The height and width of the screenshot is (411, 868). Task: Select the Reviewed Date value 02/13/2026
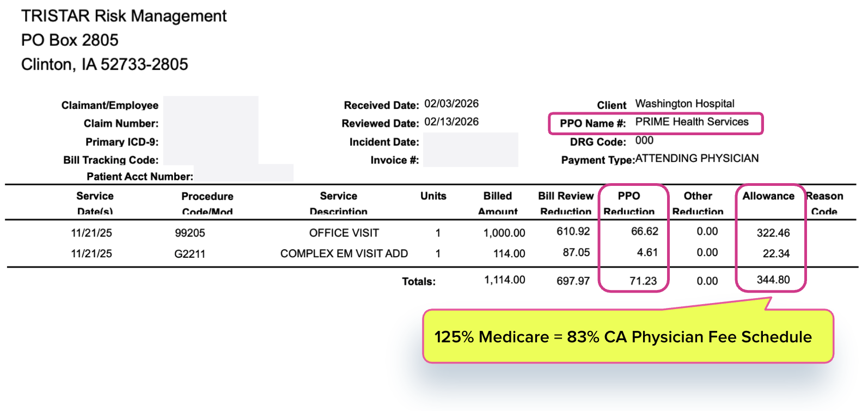point(451,122)
